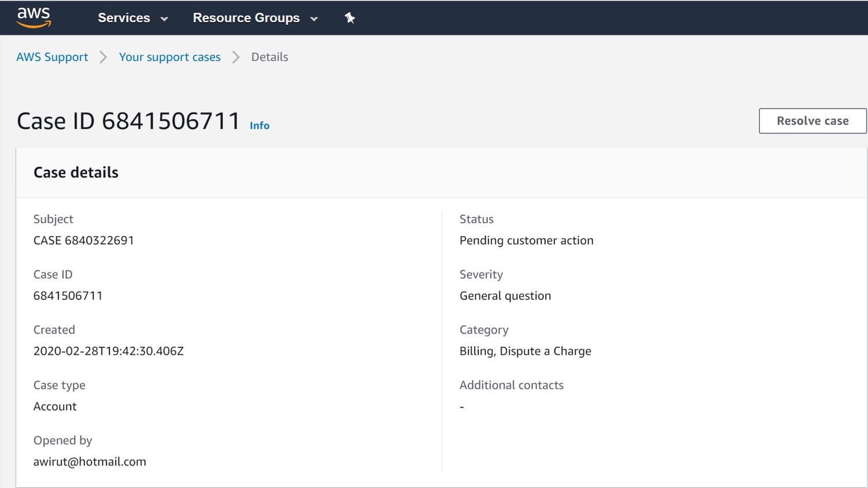Select subject value CASE 6840322691

click(83, 240)
